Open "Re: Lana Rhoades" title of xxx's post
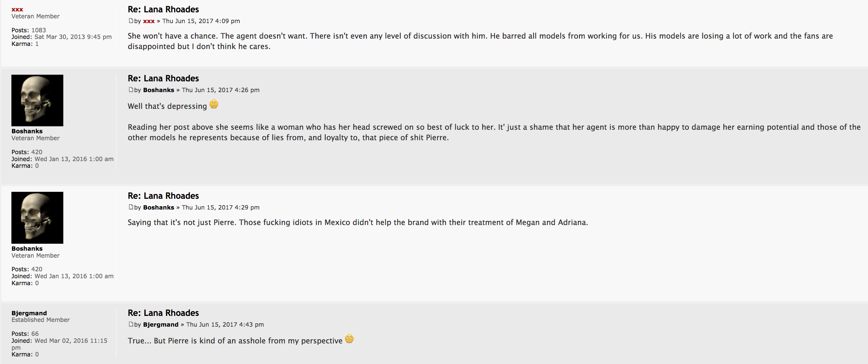Screen dimensions: 868x364 [x=163, y=9]
